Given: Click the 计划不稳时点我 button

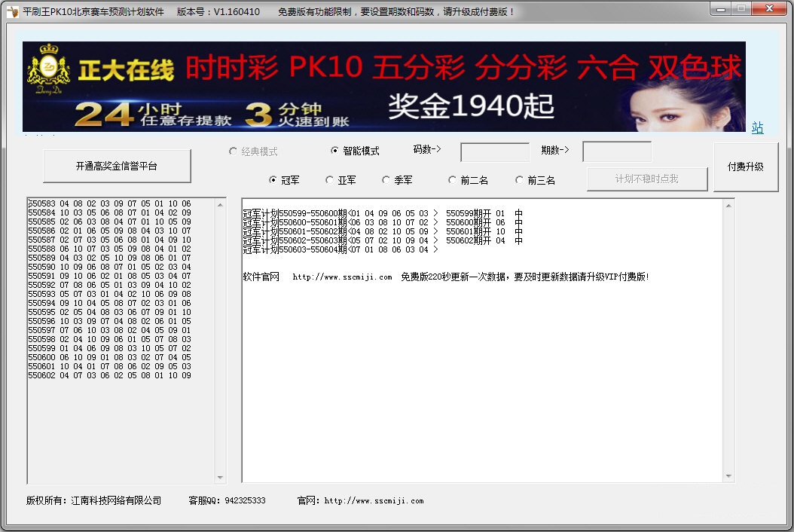Looking at the screenshot, I should pos(646,179).
